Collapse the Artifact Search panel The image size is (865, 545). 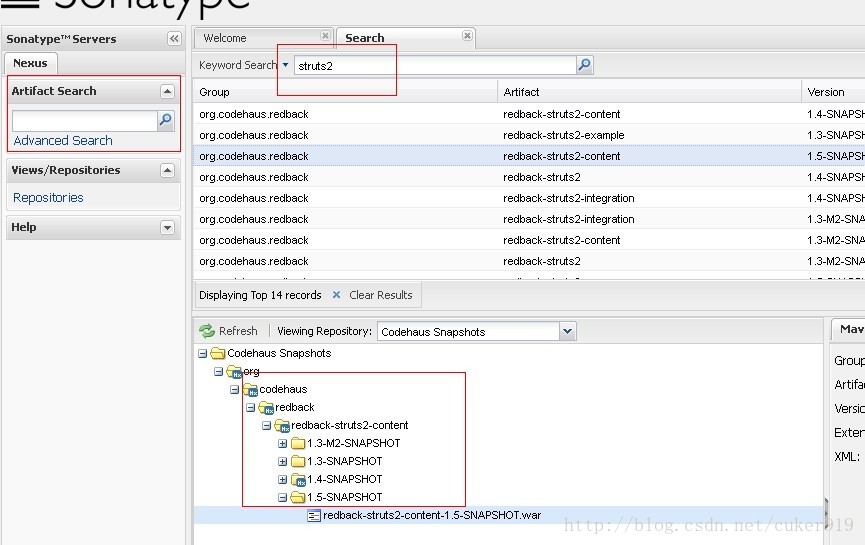coord(167,91)
